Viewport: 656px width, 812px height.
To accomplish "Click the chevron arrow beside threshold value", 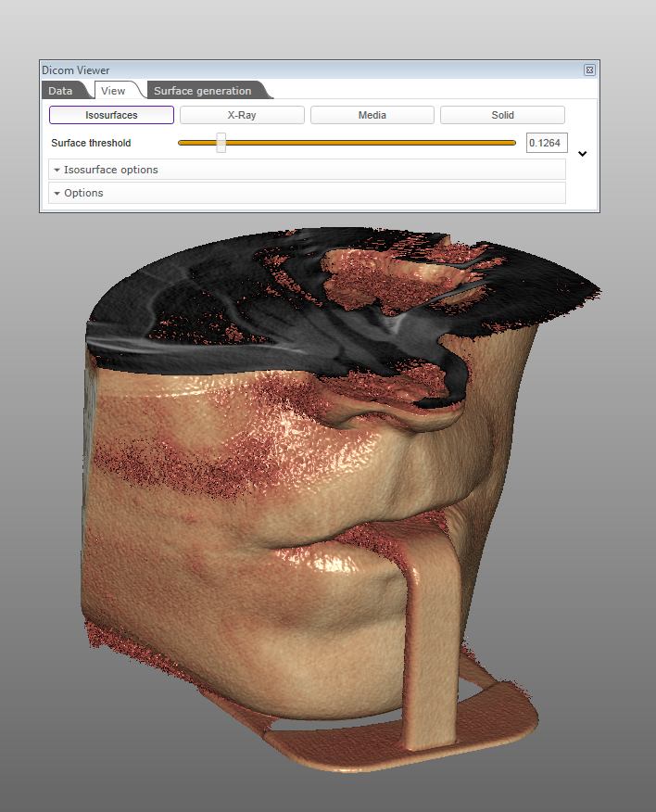I will click(583, 154).
